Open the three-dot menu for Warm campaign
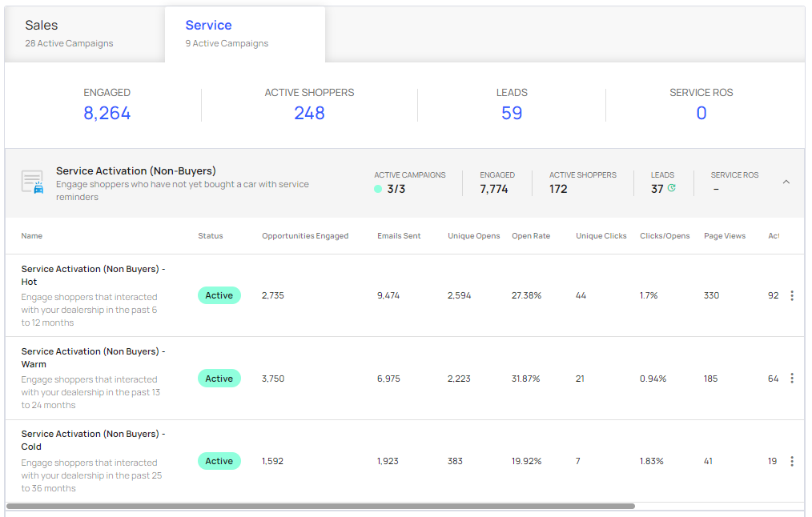Screen dimensions: 812x517 (792, 379)
